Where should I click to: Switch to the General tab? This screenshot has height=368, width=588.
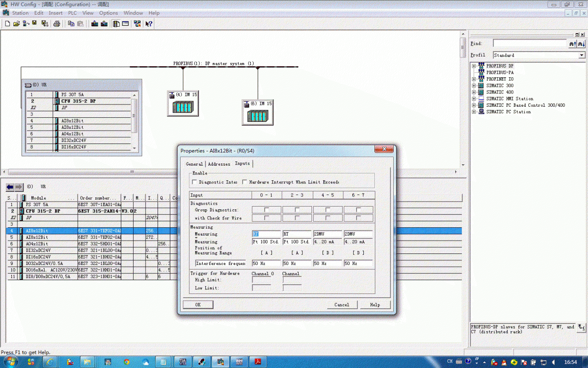point(194,164)
